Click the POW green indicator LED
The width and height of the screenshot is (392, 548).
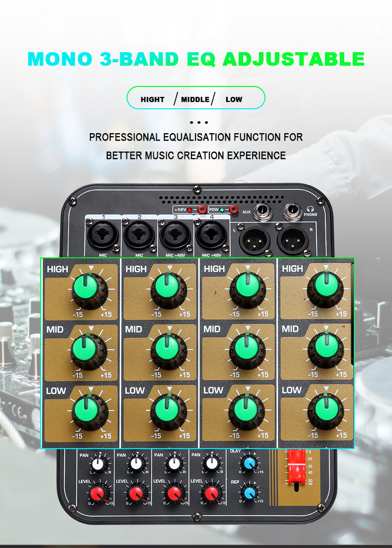coord(222,210)
